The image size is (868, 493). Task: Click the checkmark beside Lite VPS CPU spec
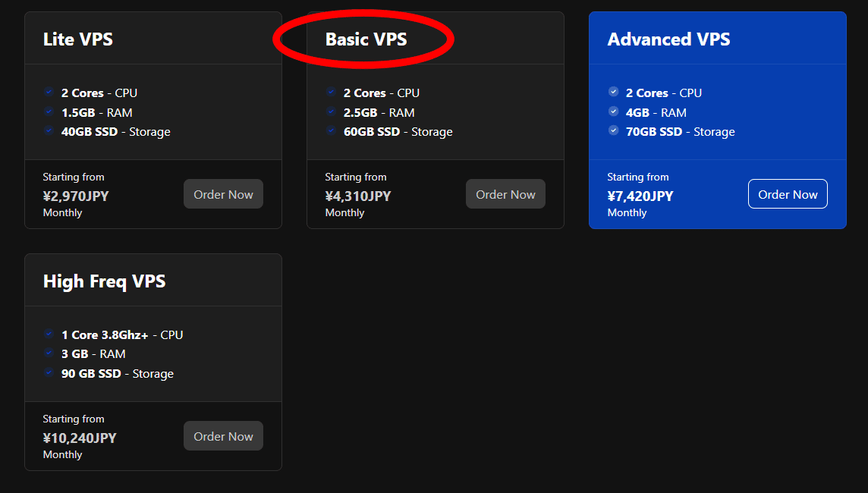coord(49,92)
